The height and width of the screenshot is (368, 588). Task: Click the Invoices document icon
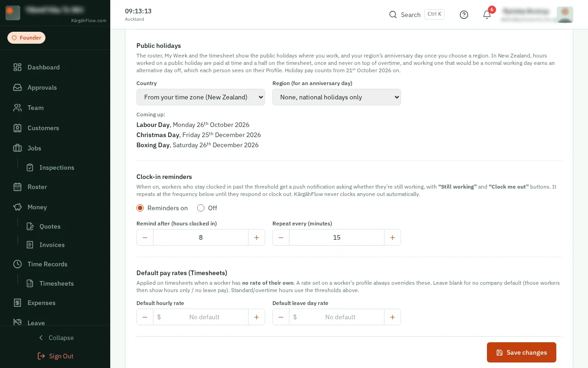coord(30,245)
